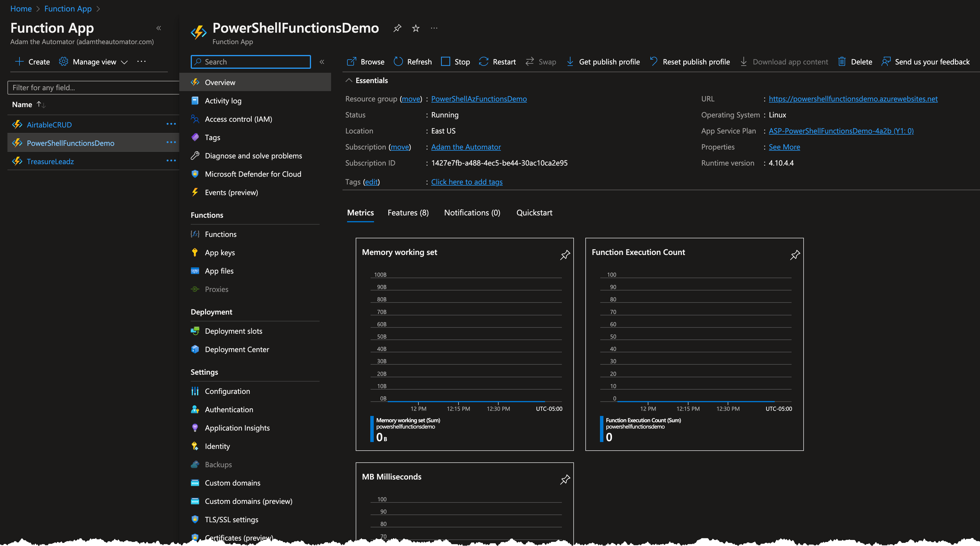The height and width of the screenshot is (546, 980).
Task: Select the Metrics tab in overview
Action: (x=360, y=212)
